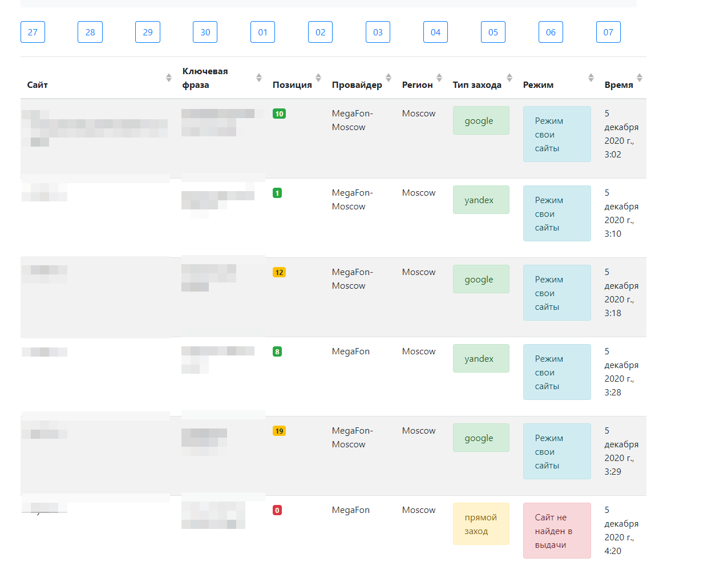This screenshot has width=728, height=570.
Task: Select date 27 in the day selector
Action: tap(33, 32)
